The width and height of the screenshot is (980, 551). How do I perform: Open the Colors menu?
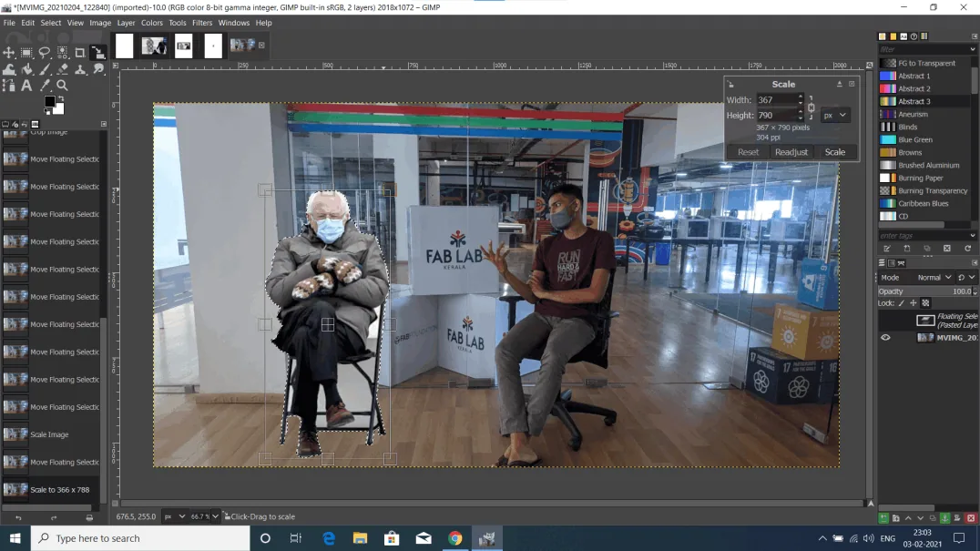[152, 23]
